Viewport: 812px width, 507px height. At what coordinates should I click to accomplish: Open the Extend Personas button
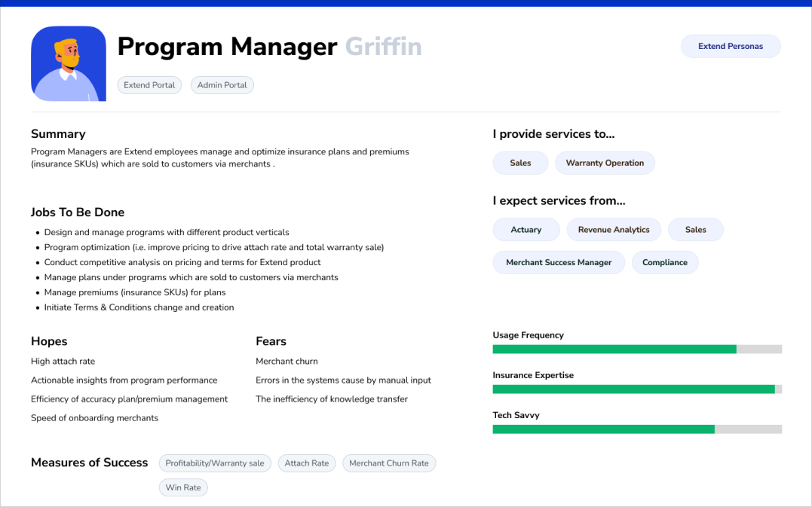[x=730, y=46]
